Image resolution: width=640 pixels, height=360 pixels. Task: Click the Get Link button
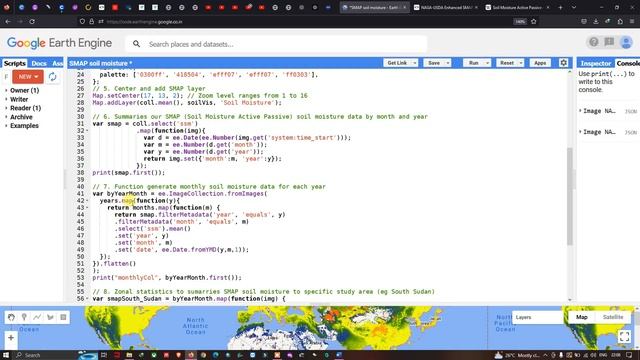pos(397,63)
